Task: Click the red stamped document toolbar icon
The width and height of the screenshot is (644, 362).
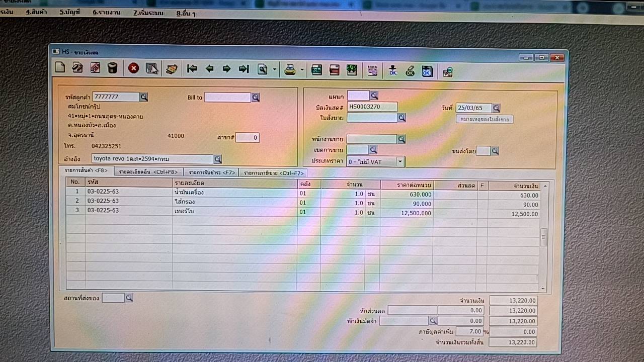Action: click(95, 68)
